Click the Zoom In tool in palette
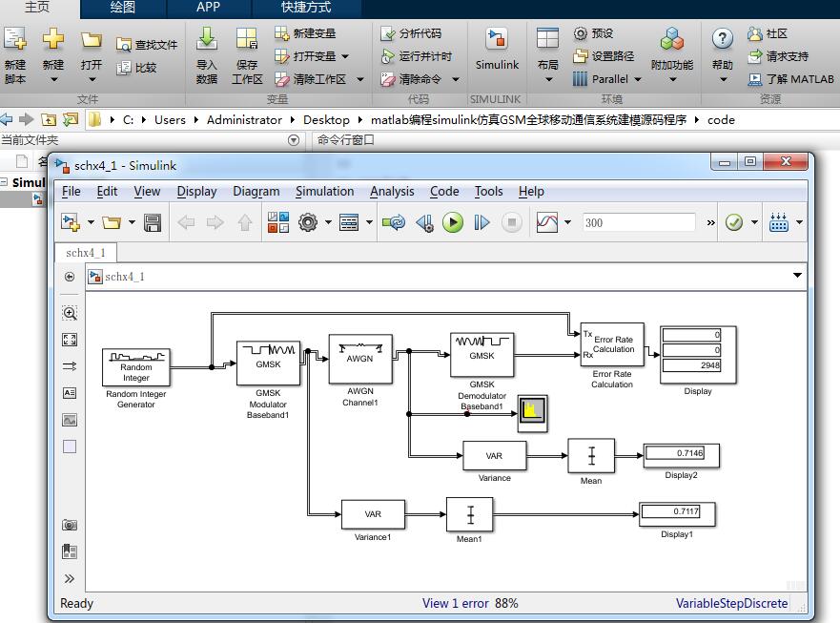 point(70,313)
